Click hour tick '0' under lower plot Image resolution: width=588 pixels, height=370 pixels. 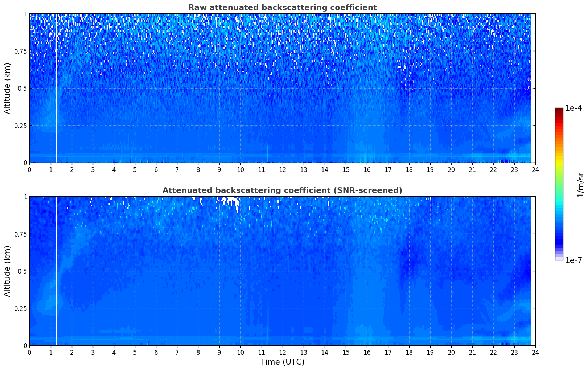pos(29,352)
